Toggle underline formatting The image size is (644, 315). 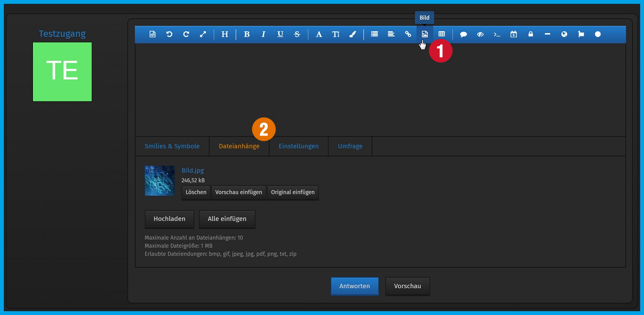click(280, 34)
